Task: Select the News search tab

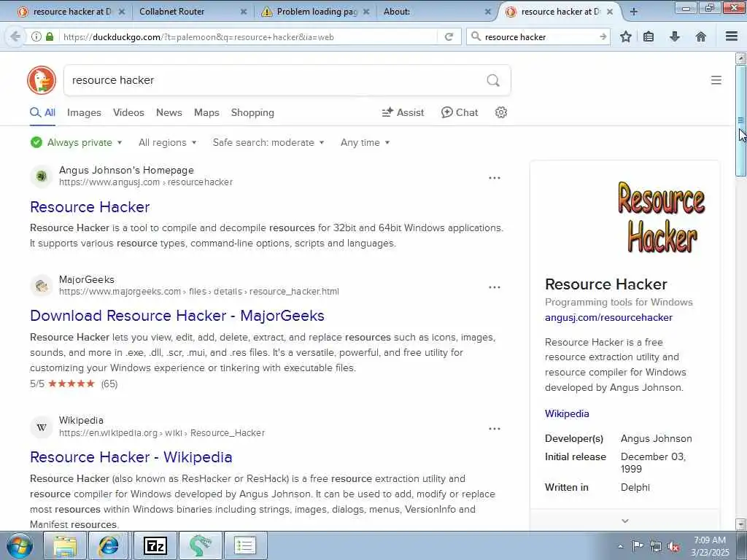Action: pyautogui.click(x=169, y=113)
